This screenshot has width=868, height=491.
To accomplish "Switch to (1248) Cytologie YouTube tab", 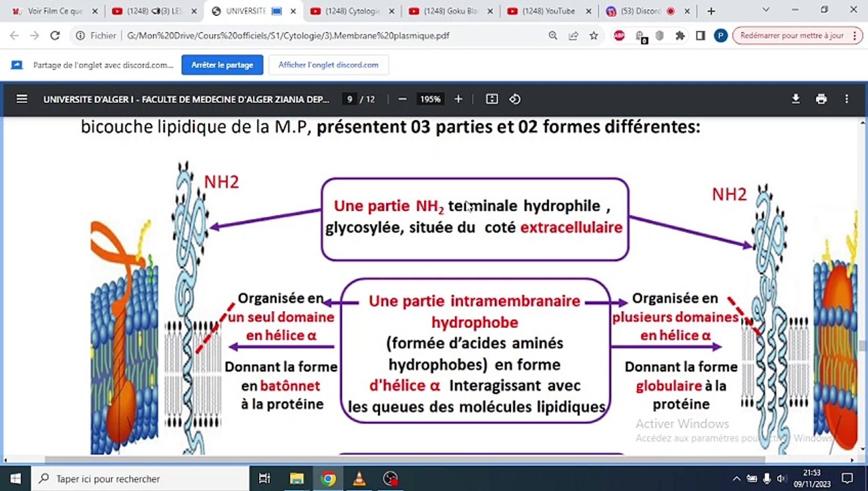I will (x=351, y=11).
